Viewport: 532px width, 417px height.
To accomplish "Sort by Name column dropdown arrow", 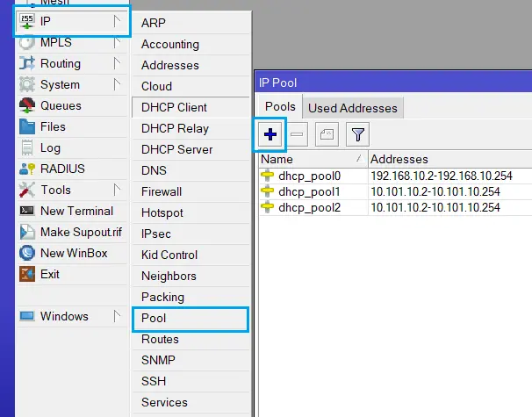I will 359,159.
